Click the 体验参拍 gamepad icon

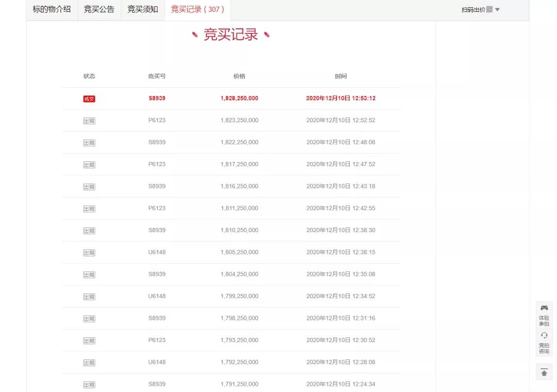[544, 308]
